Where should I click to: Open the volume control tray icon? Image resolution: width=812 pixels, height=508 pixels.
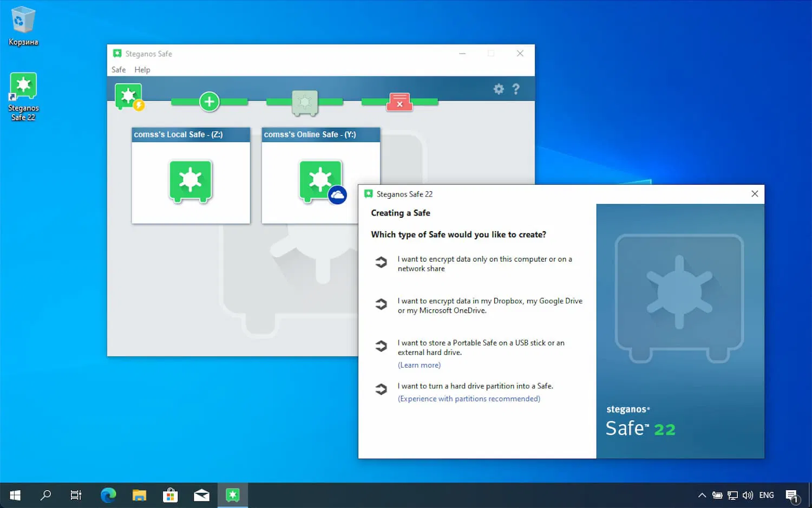[x=748, y=495]
